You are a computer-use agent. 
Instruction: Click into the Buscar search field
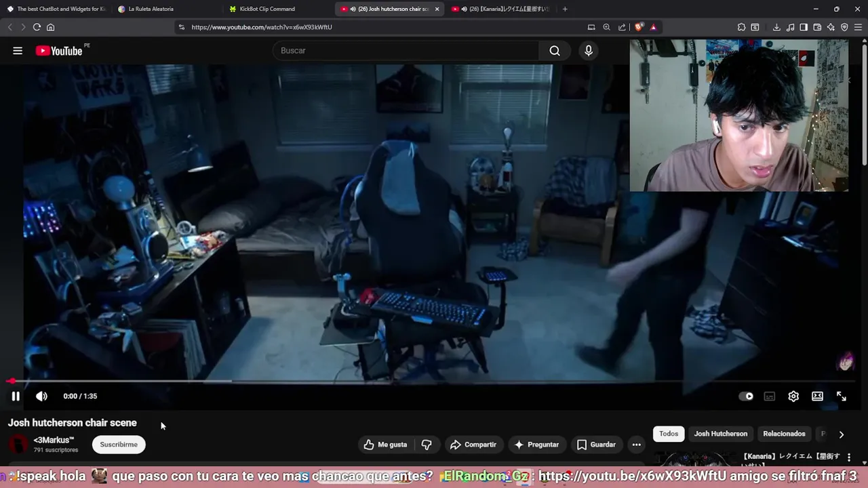click(406, 51)
